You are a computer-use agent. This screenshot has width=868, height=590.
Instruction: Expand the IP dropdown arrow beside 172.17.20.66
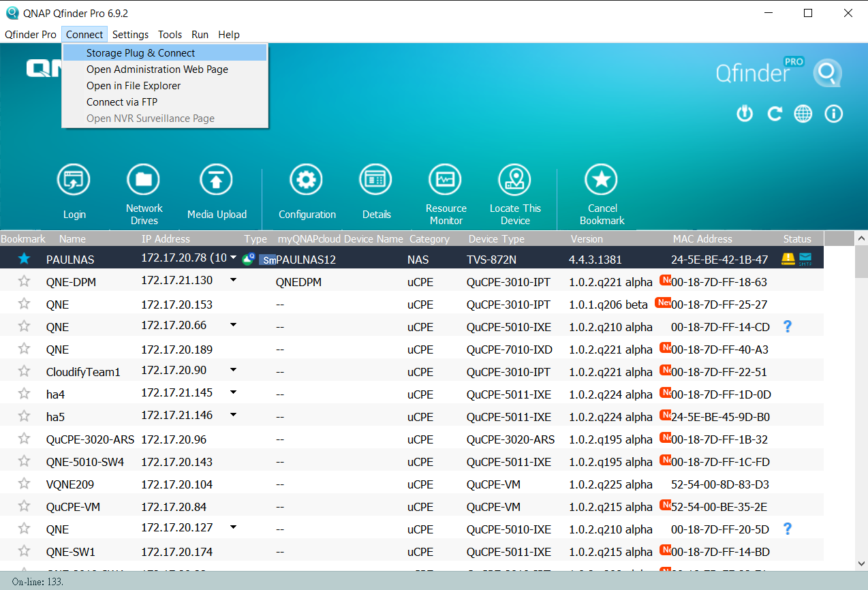(x=233, y=325)
